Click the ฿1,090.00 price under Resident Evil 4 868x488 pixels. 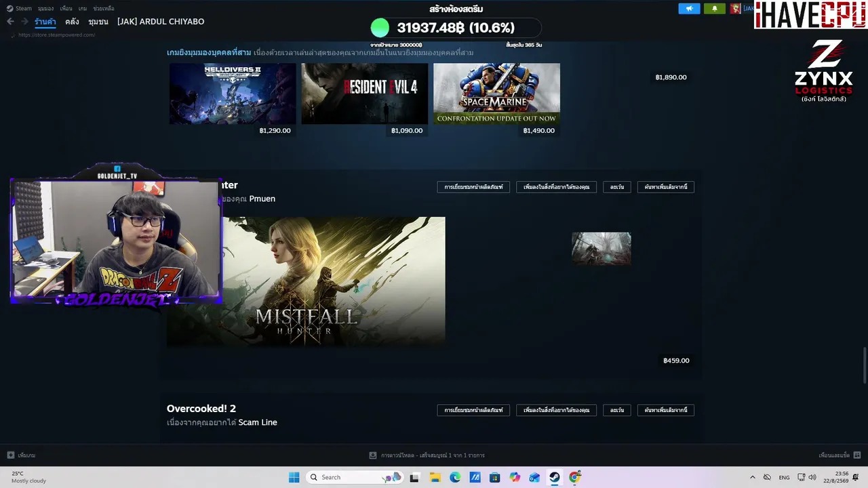407,131
